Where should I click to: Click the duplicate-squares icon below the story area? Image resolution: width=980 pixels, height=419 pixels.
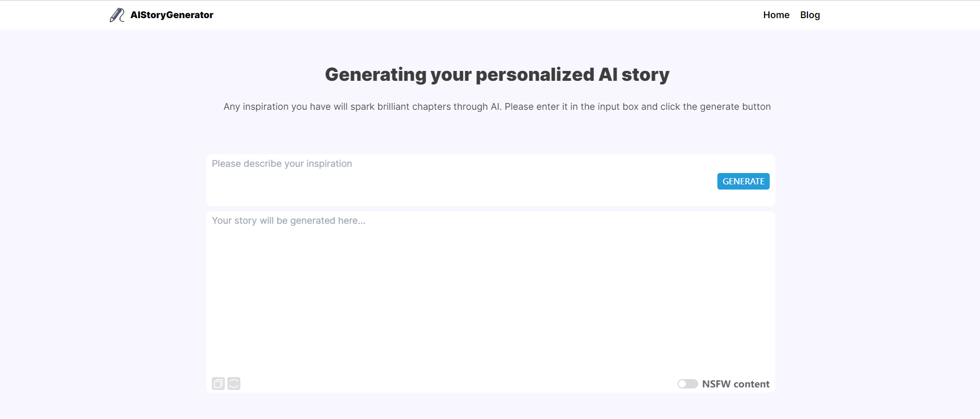tap(219, 384)
